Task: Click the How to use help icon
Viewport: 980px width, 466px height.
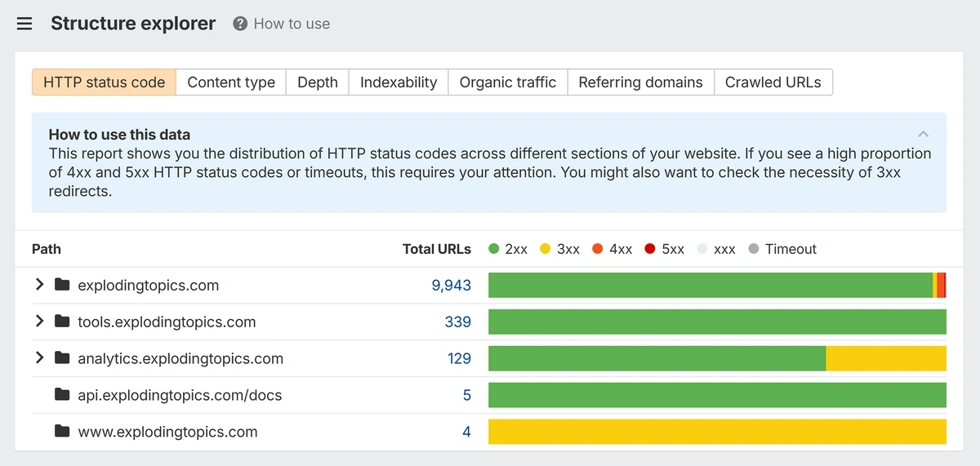Action: (240, 24)
